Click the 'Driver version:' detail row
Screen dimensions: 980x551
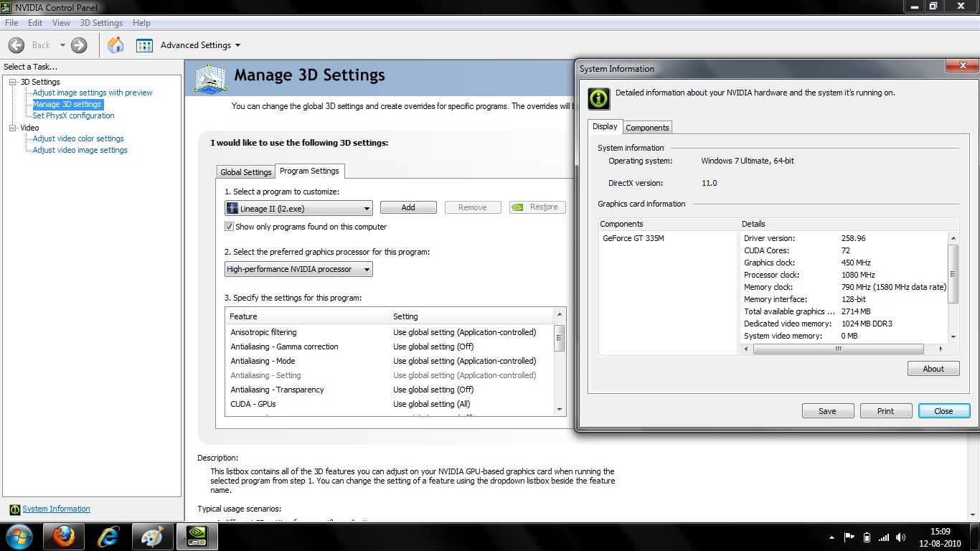pyautogui.click(x=844, y=238)
